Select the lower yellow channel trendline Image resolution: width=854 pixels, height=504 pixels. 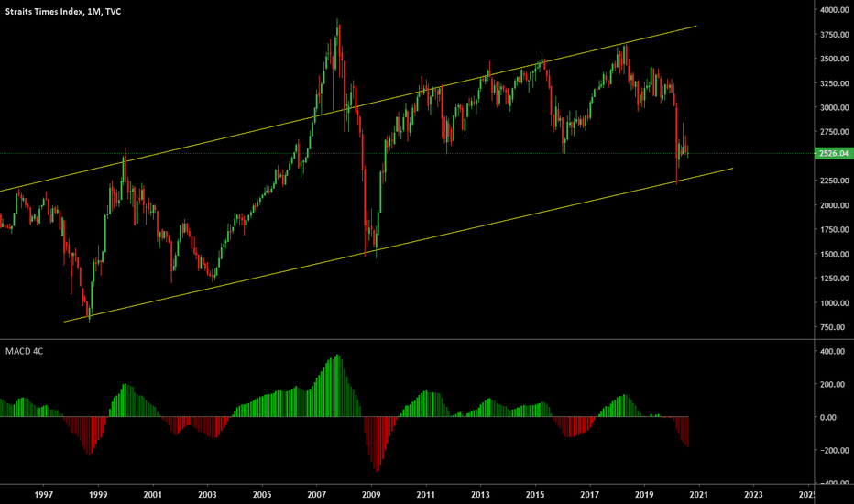pos(399,246)
